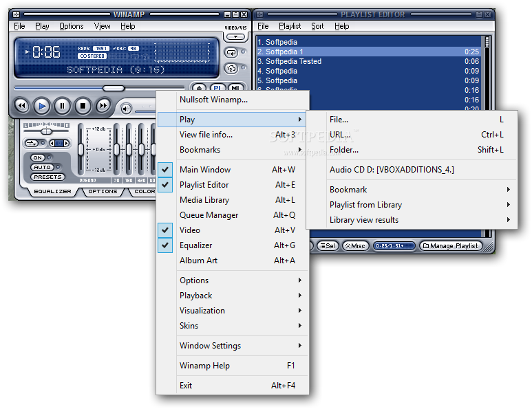
Task: Uncheck Equalizer in the context menu
Action: [x=233, y=245]
